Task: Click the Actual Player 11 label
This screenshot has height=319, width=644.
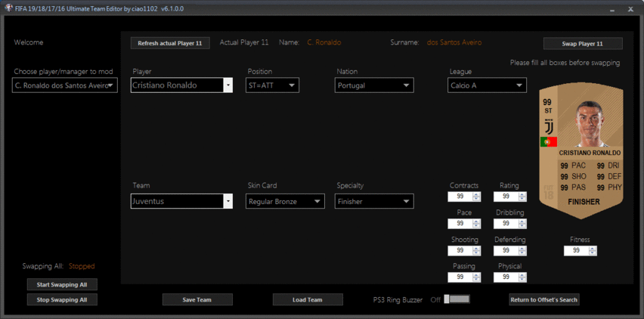Action: coord(244,42)
